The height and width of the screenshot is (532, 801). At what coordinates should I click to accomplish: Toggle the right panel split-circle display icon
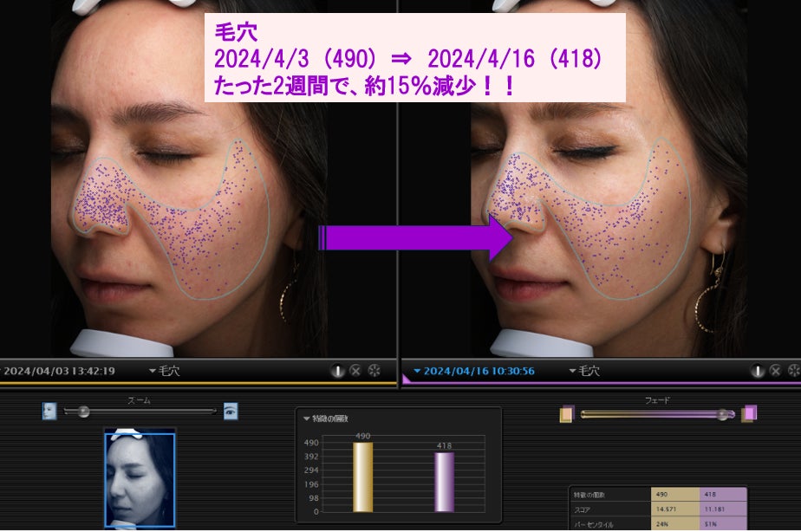click(757, 371)
